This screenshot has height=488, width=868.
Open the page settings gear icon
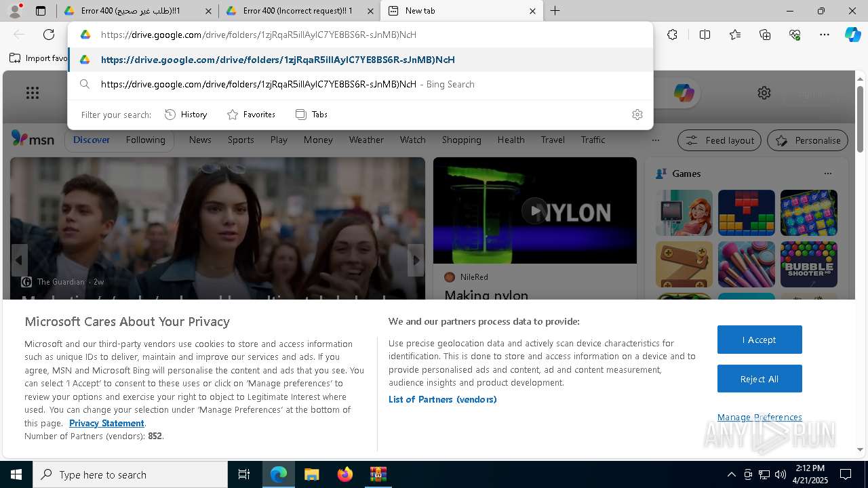tap(764, 93)
